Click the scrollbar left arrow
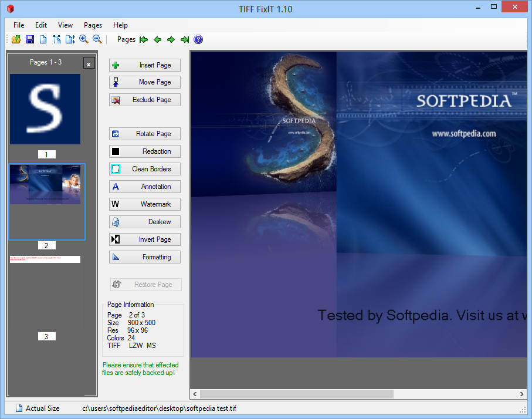The width and height of the screenshot is (532, 419). [195, 394]
